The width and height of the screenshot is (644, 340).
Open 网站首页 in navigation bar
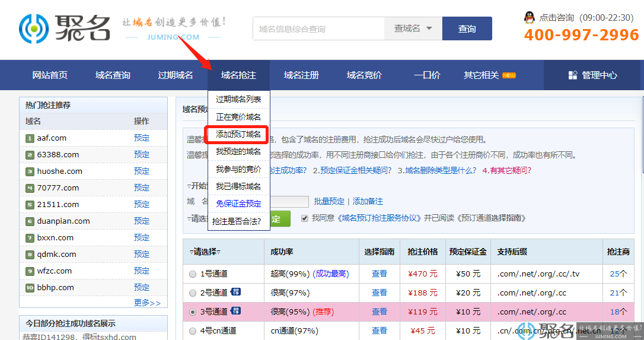[50, 75]
